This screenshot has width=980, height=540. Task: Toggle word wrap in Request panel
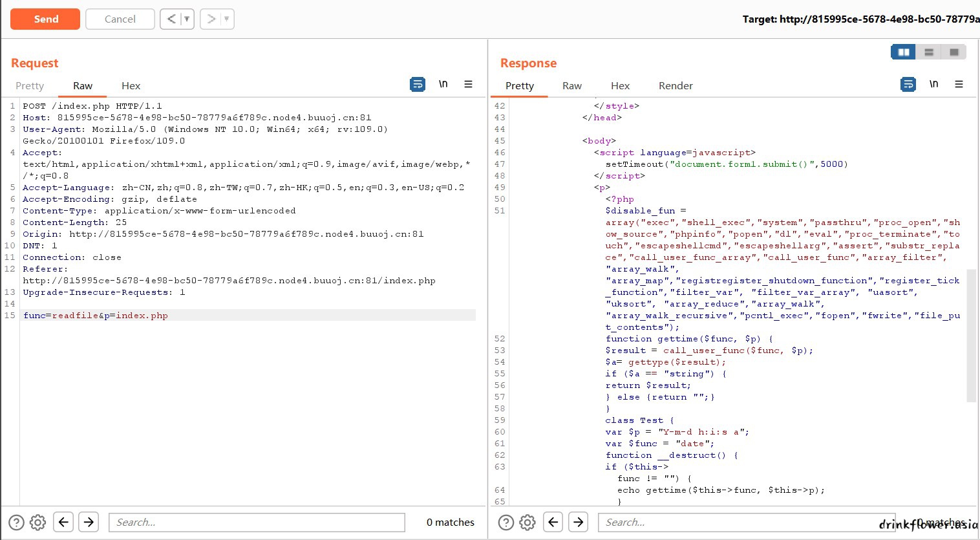pos(418,84)
